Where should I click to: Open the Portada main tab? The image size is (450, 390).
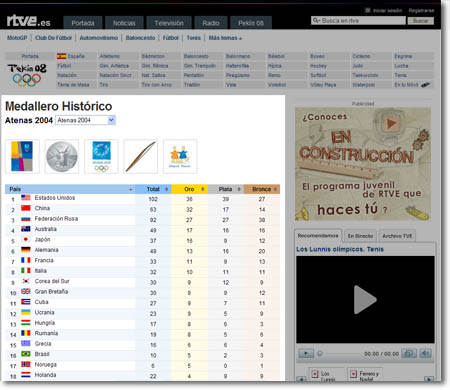[x=83, y=23]
